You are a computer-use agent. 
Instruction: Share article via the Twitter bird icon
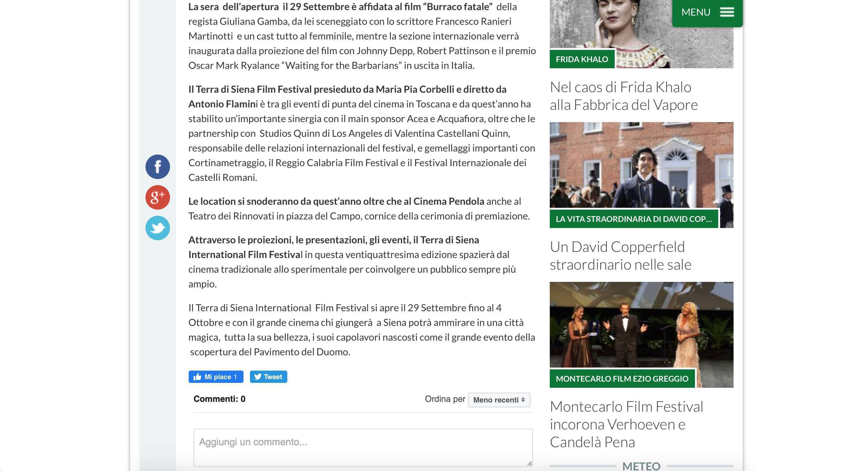pyautogui.click(x=157, y=228)
